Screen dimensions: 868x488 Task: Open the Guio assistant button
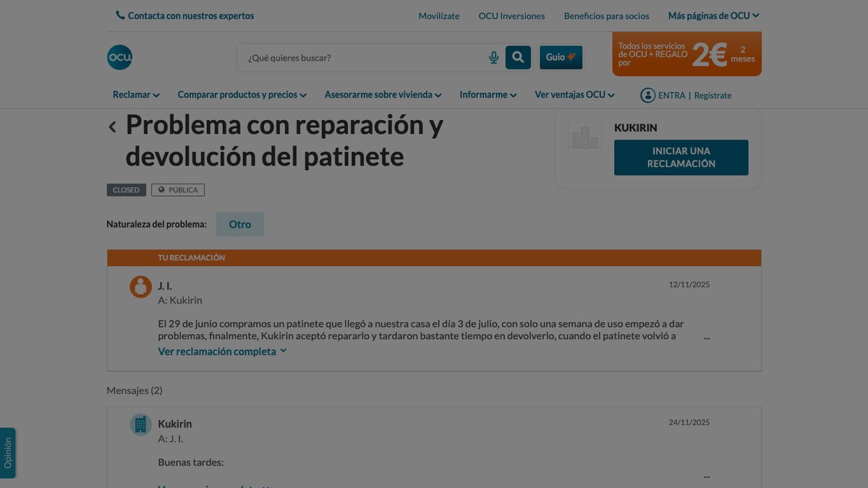click(x=561, y=58)
